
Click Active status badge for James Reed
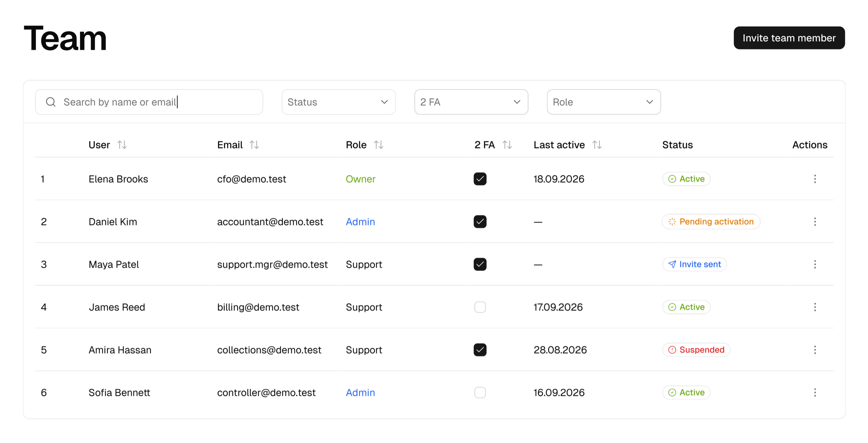686,307
